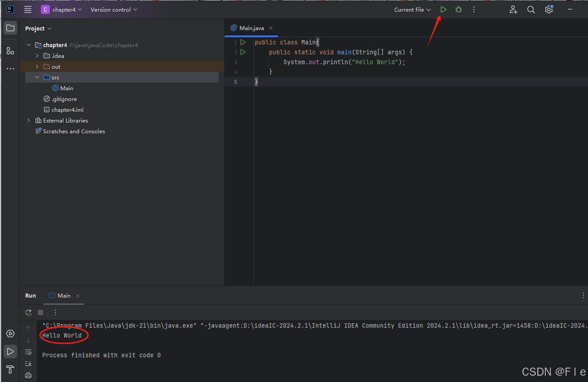
Task: Open Run tool window options on right
Action: coord(584,295)
